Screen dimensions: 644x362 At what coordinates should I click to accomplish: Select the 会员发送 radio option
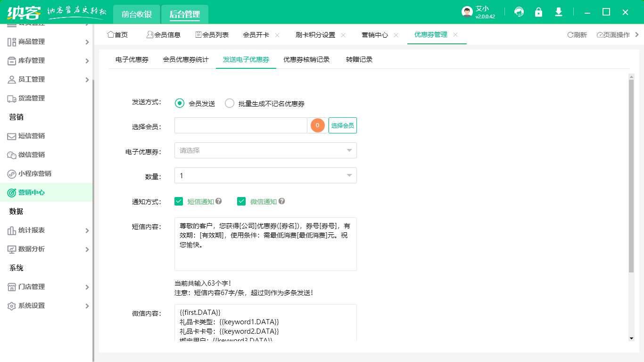(179, 103)
